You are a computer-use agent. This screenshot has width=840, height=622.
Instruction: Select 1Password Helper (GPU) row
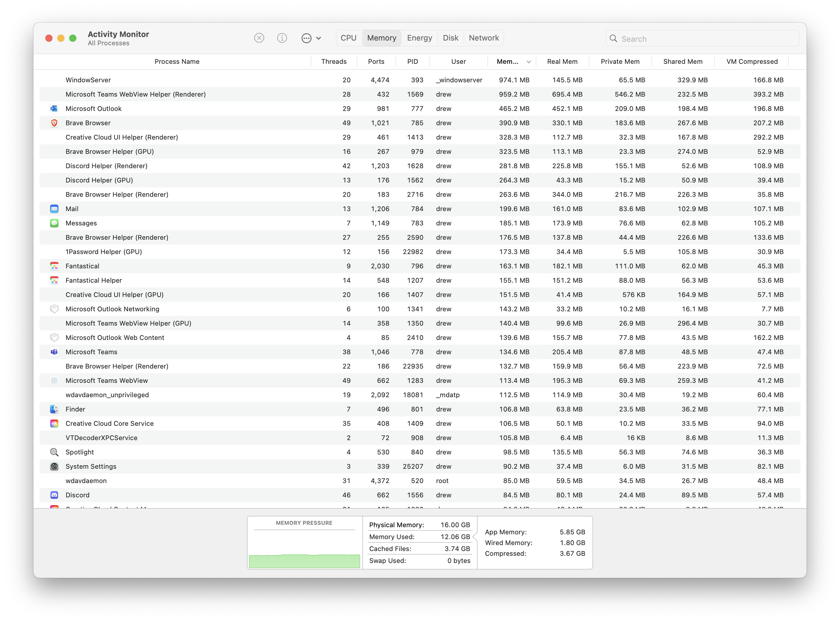(x=420, y=251)
